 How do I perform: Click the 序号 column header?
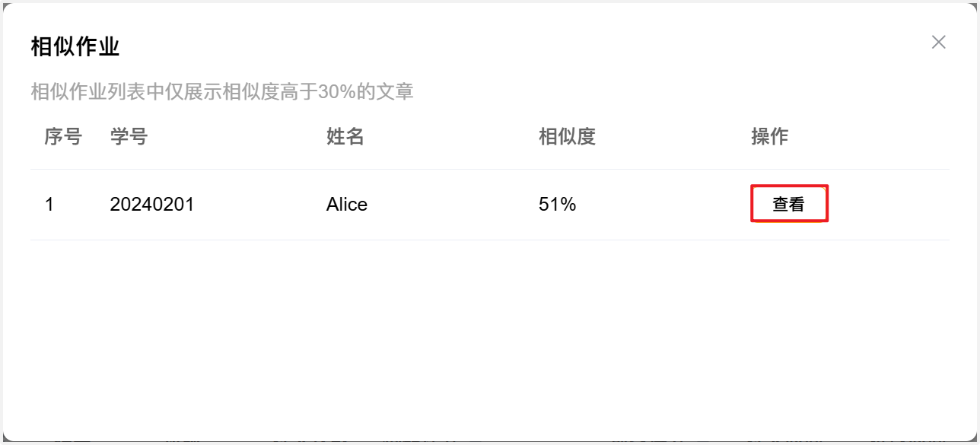(62, 137)
